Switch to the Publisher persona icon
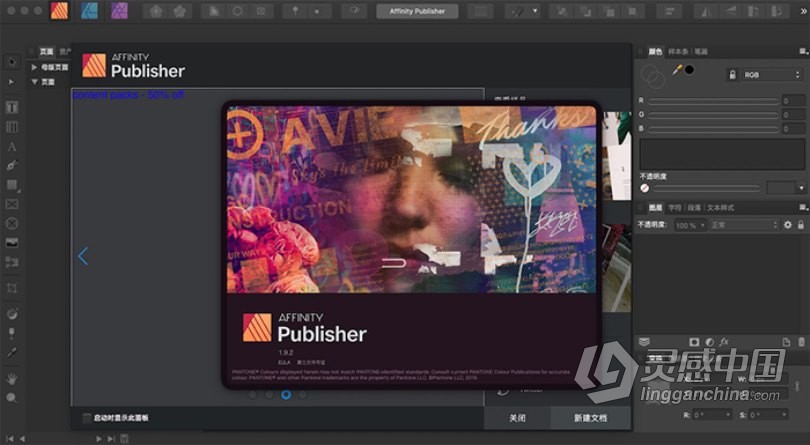This screenshot has height=445, width=810. point(59,10)
